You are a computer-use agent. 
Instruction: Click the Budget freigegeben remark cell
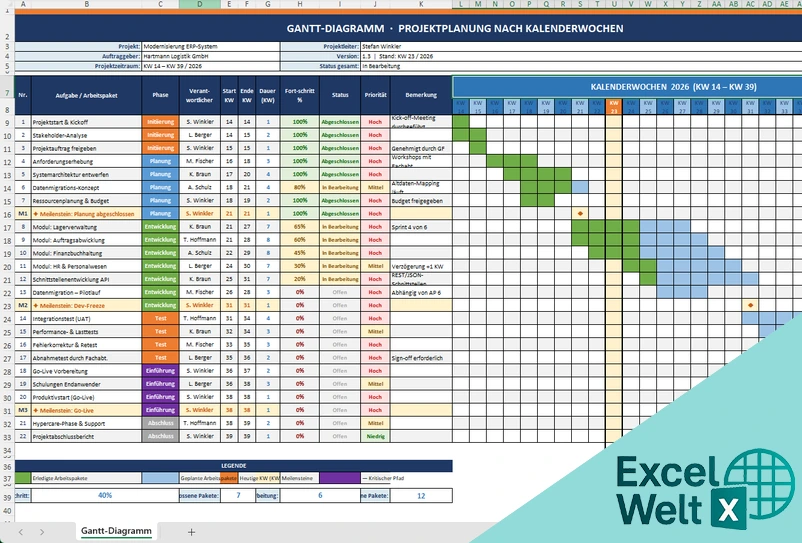(x=421, y=200)
